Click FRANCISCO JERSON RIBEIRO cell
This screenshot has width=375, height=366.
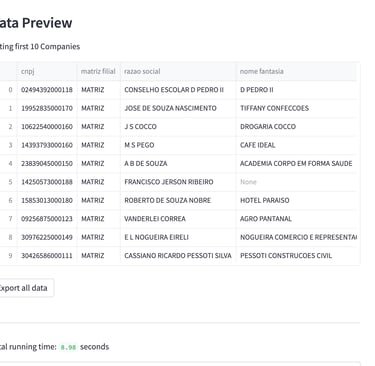pos(178,182)
